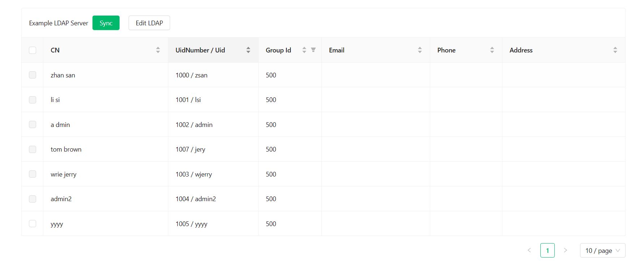The height and width of the screenshot is (263, 644).
Task: Sort users by Address column
Action: click(615, 50)
